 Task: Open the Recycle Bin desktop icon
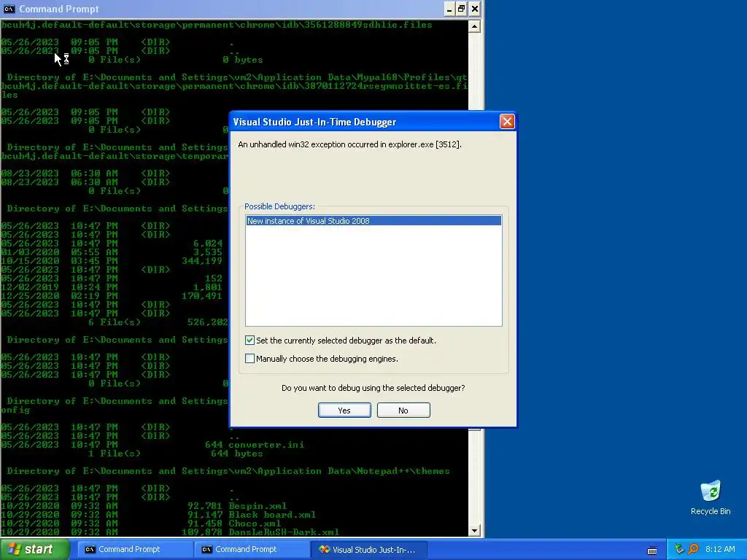711,498
